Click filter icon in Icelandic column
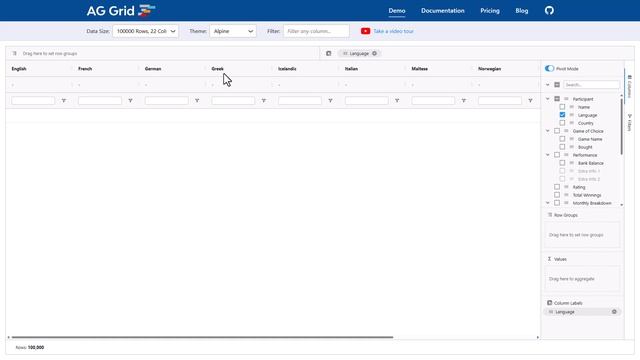Viewport: 640px width, 360px height. tap(330, 100)
